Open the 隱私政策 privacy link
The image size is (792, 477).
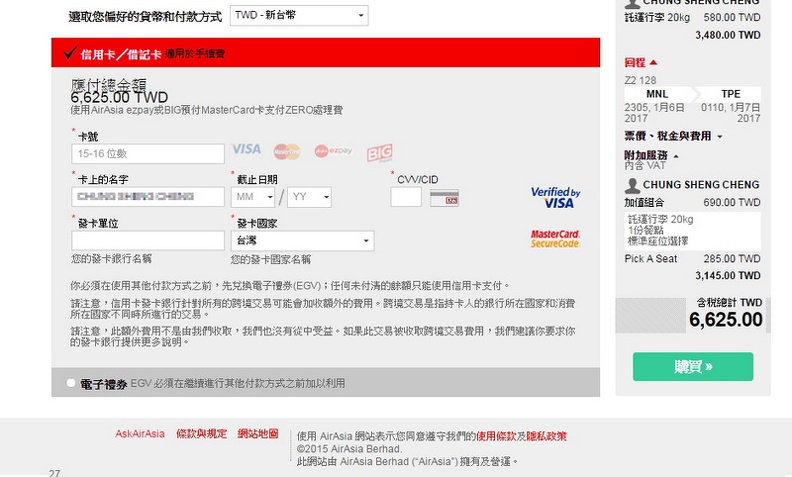point(547,436)
